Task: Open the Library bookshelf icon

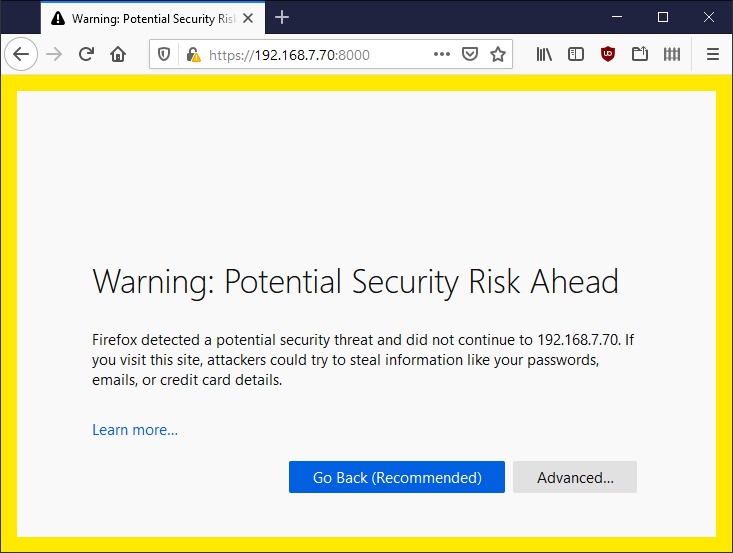Action: click(x=544, y=55)
